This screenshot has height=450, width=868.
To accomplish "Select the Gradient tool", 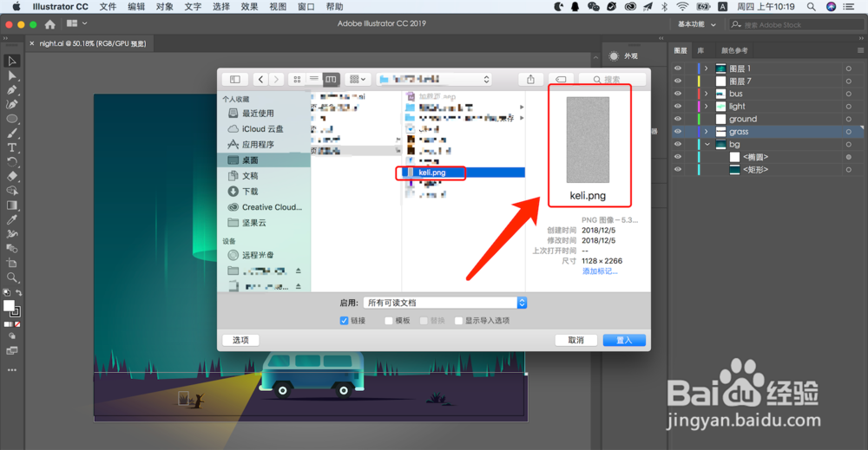I will pos(12,205).
